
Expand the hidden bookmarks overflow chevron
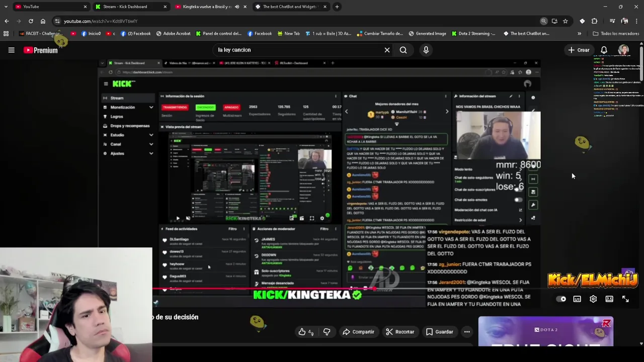point(579,34)
